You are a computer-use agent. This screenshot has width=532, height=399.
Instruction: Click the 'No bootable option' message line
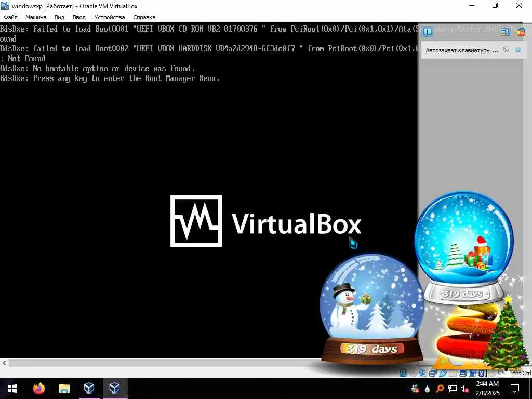[97, 69]
